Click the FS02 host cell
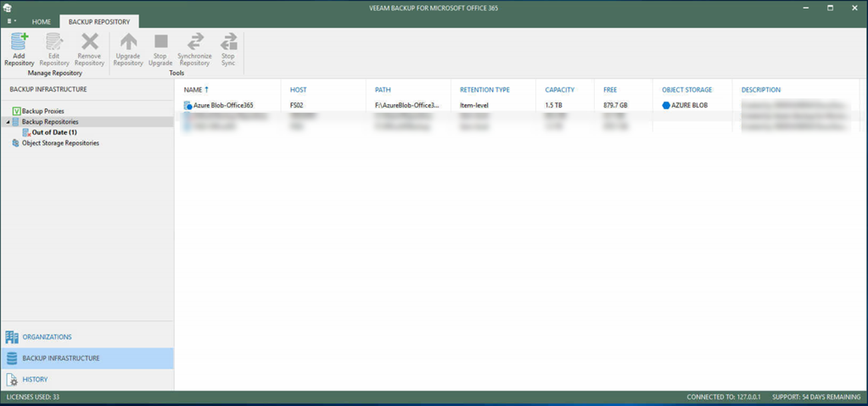 297,105
